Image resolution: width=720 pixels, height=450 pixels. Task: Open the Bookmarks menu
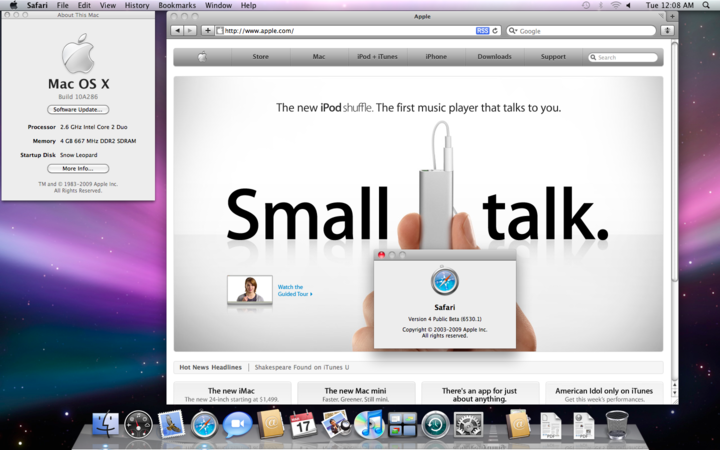click(x=177, y=5)
